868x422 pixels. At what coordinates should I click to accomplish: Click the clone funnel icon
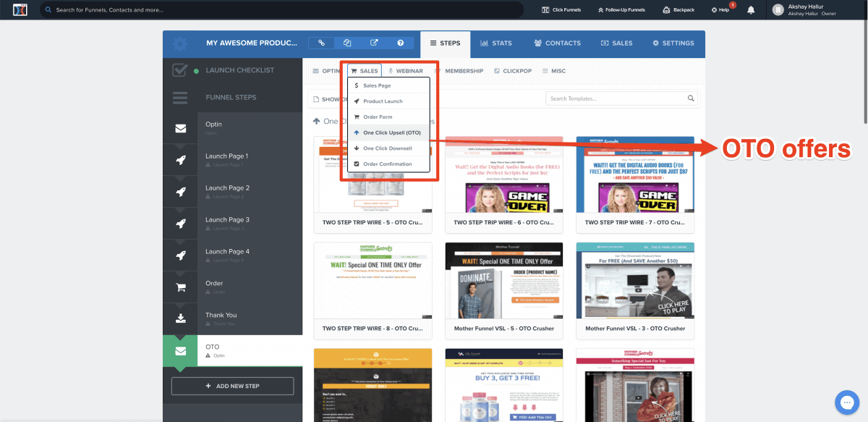click(x=347, y=43)
